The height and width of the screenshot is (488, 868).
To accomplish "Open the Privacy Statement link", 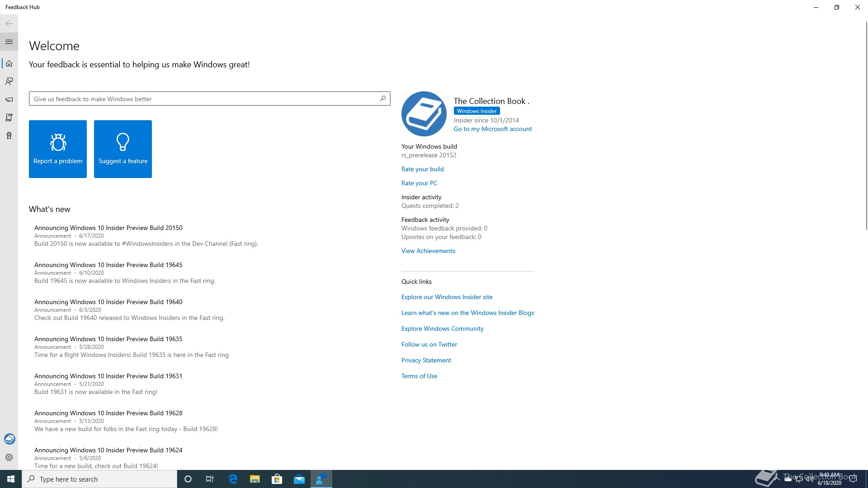I will click(426, 360).
